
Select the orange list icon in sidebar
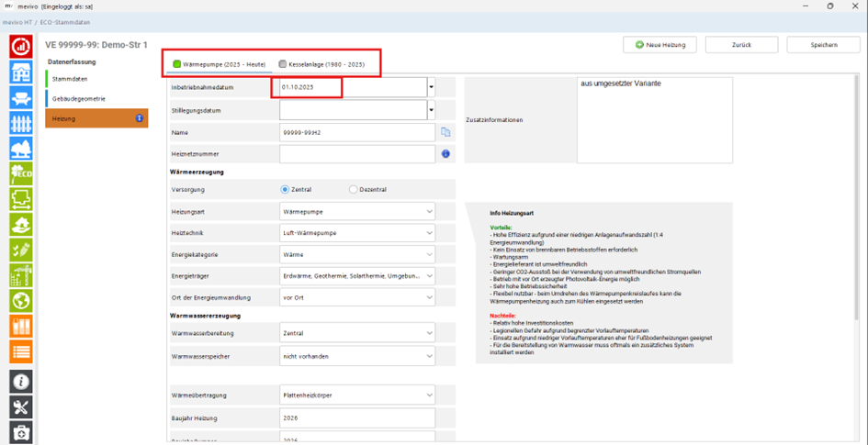click(x=21, y=351)
